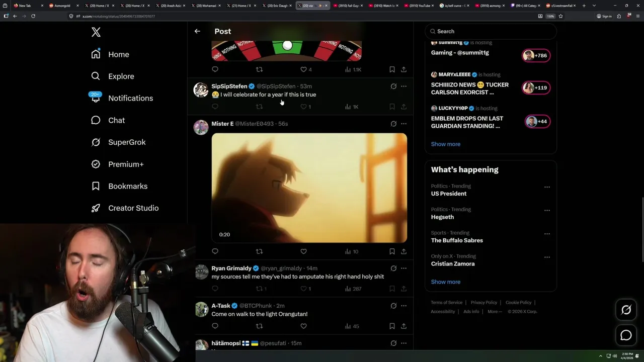Open Grok icon on SipSipStefen's post
Image resolution: width=644 pixels, height=362 pixels.
pyautogui.click(x=393, y=86)
